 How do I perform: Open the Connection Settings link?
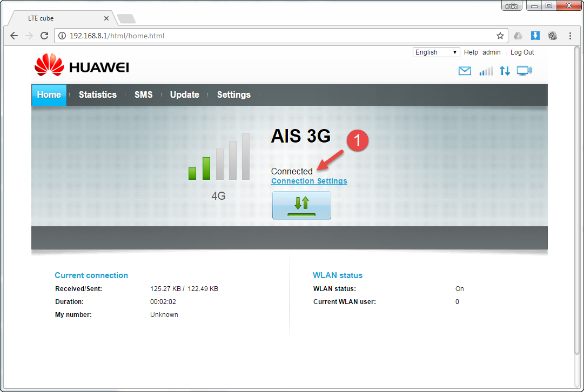[x=309, y=181]
